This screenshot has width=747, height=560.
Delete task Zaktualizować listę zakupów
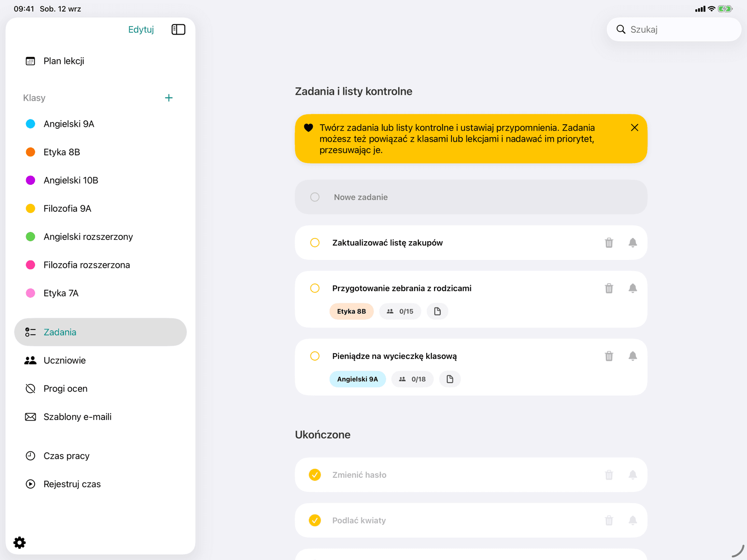click(x=609, y=243)
